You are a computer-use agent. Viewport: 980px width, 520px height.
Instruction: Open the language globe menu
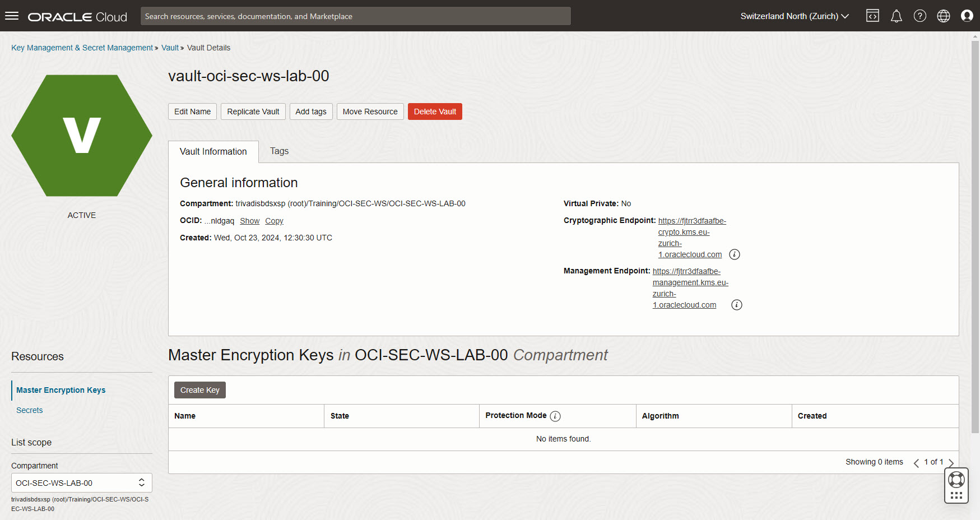[x=944, y=16]
